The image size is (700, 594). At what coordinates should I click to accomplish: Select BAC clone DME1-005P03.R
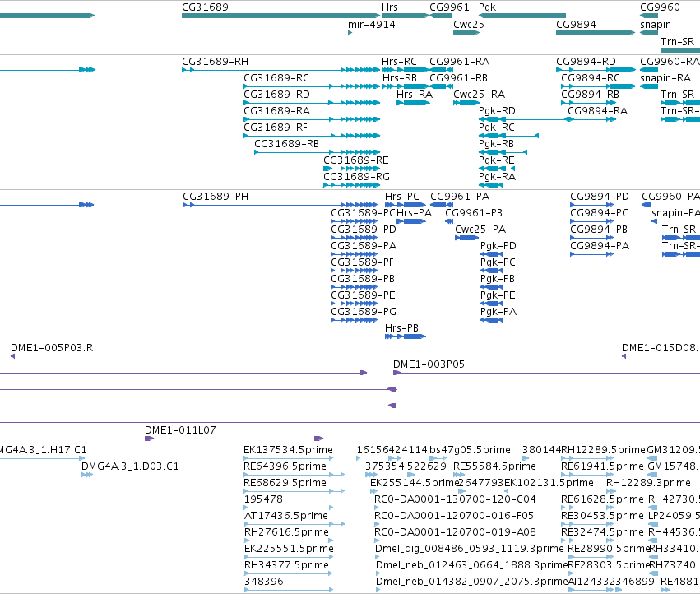point(12,356)
